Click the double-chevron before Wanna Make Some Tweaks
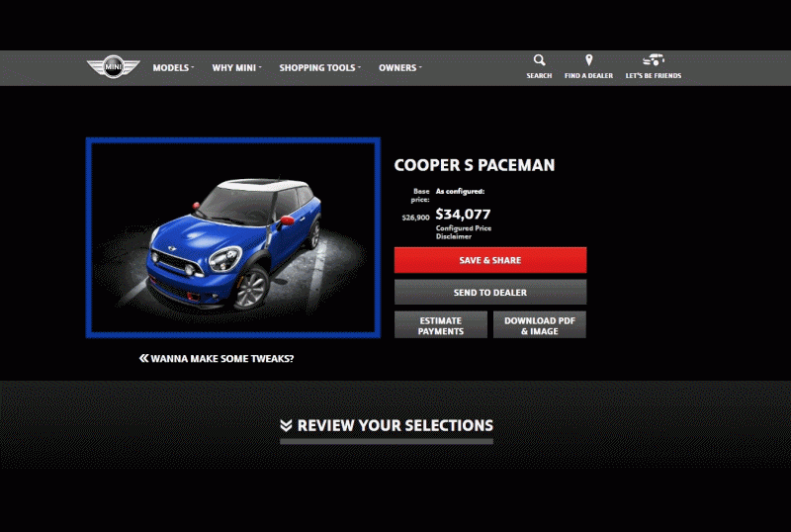The height and width of the screenshot is (532, 791). (x=143, y=358)
